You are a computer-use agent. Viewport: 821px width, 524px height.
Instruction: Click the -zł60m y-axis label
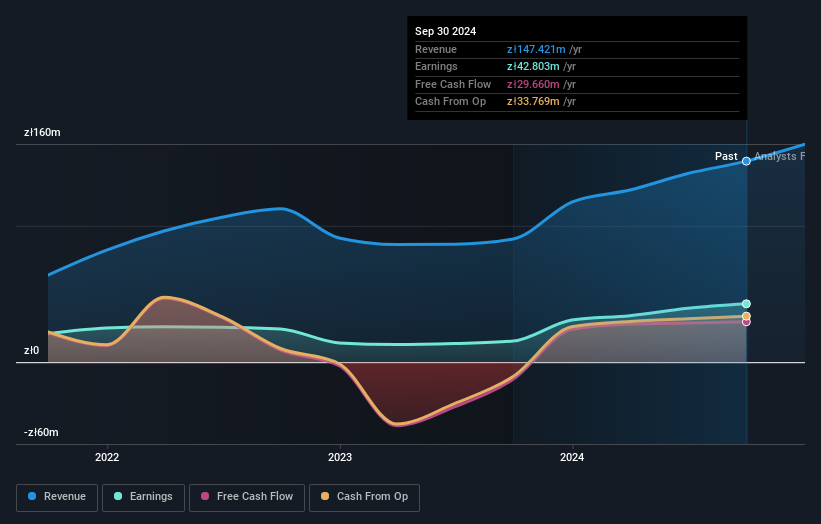(41, 432)
